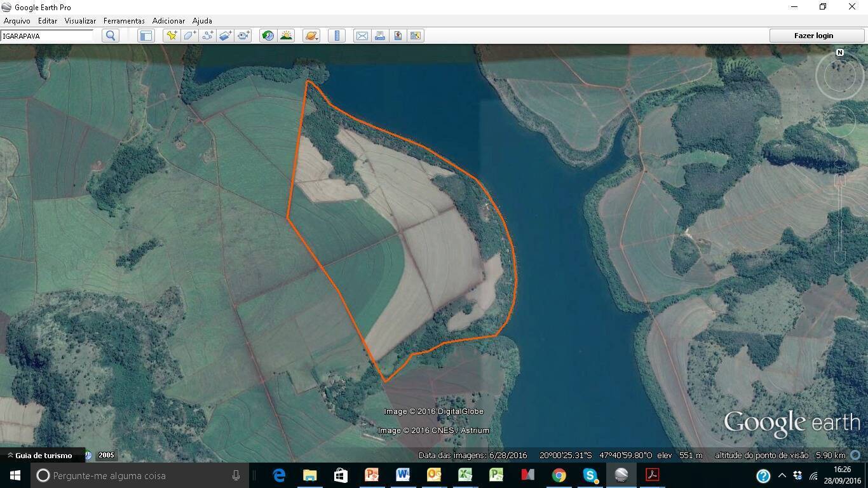
Task: Toggle the sunlight across landscape button
Action: (x=286, y=36)
